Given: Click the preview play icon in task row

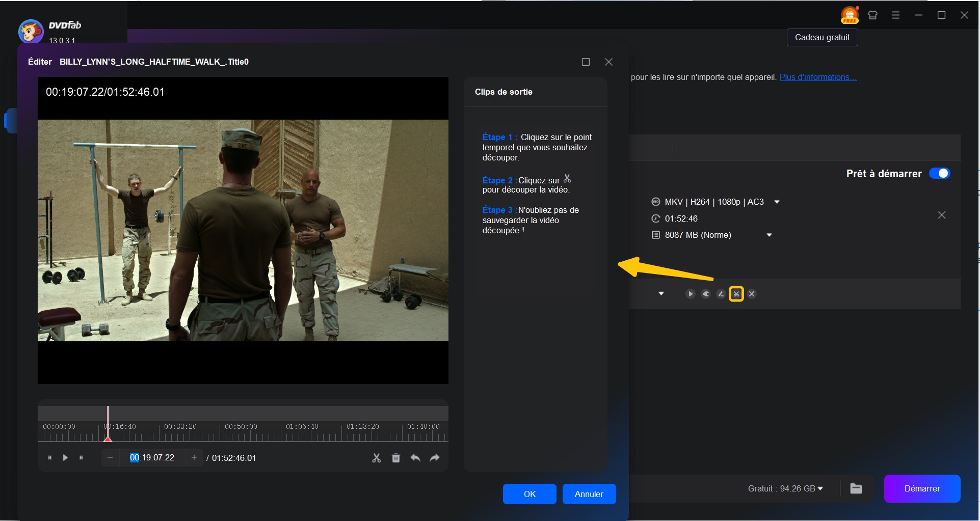Looking at the screenshot, I should [691, 294].
